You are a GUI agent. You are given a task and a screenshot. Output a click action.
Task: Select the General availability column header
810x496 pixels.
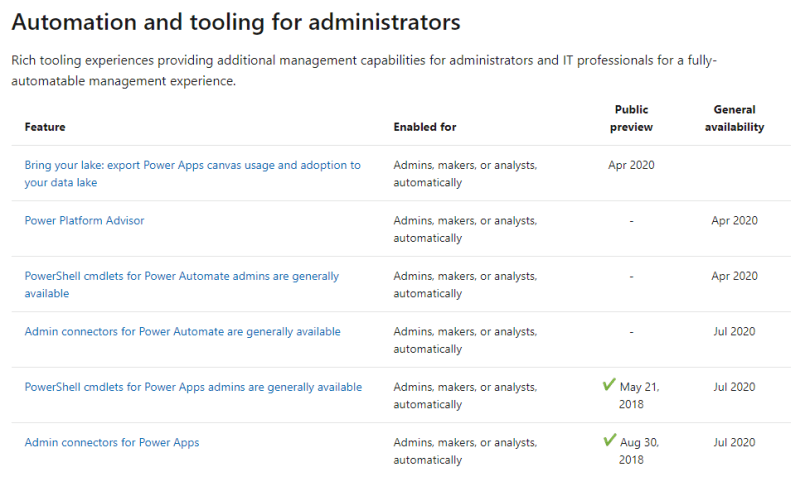click(x=734, y=118)
